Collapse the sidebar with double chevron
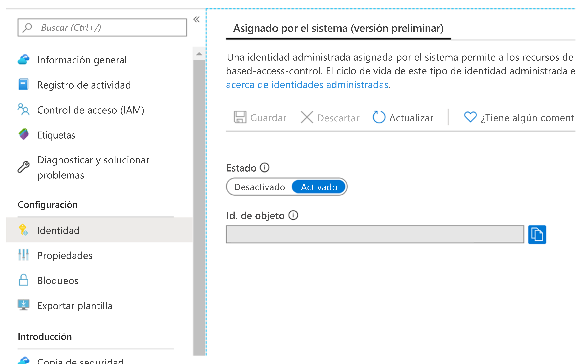 (197, 19)
